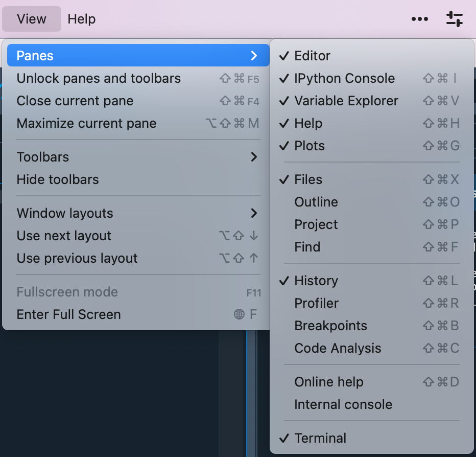Enable the Code Analysis pane
The width and height of the screenshot is (476, 457).
338,348
